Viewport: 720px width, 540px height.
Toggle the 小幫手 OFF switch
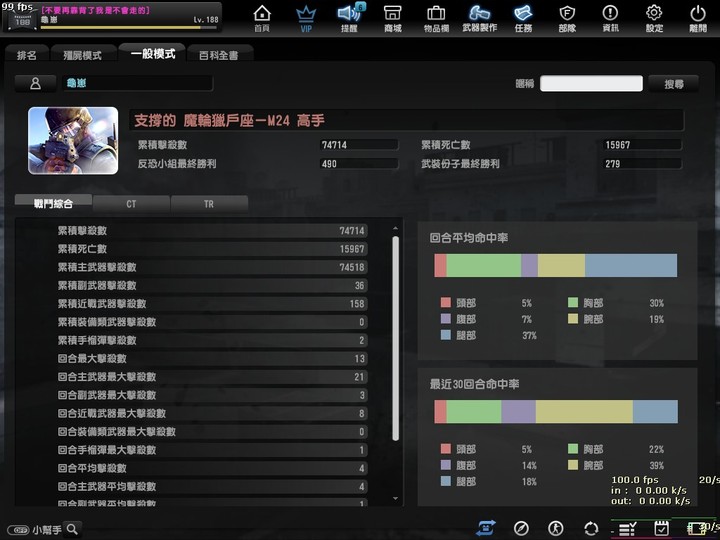[x=18, y=530]
